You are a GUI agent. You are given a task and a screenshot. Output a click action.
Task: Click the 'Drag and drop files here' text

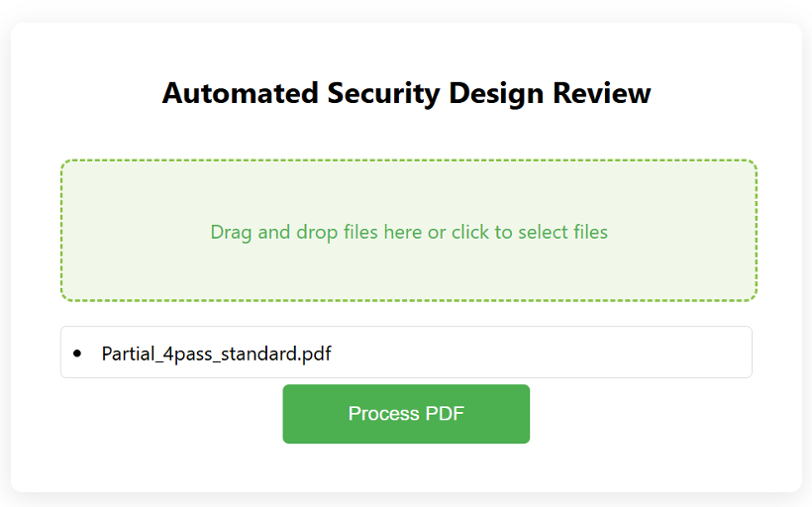point(316,233)
